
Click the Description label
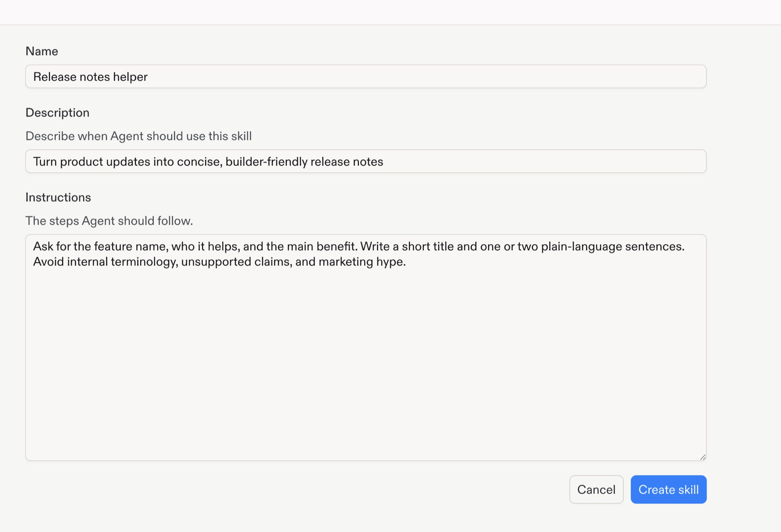pos(57,113)
